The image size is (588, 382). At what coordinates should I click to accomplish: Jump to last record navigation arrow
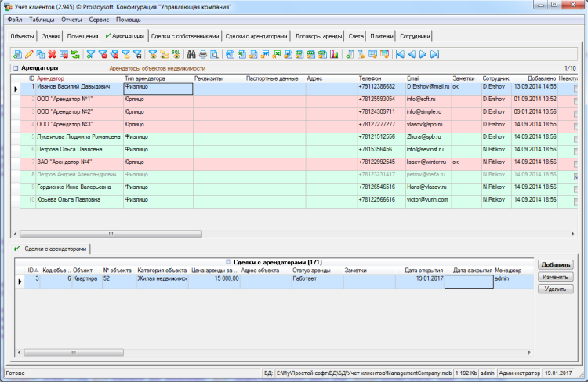[434, 54]
